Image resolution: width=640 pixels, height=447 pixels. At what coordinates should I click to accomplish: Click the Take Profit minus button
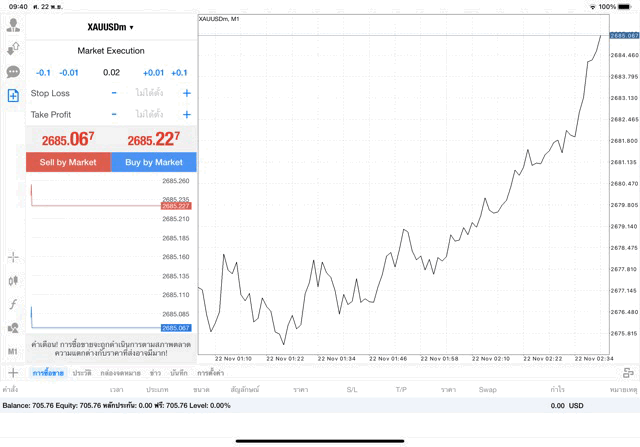click(x=114, y=115)
